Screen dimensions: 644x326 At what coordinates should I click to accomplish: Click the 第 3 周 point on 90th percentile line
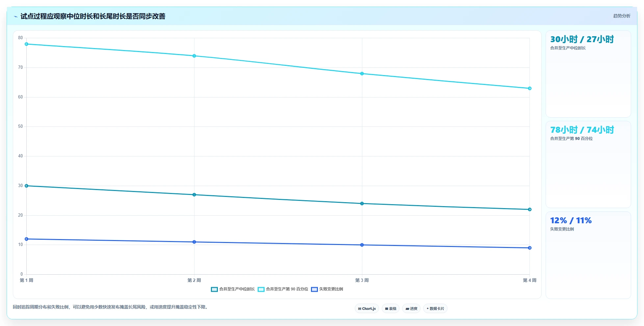[362, 74]
